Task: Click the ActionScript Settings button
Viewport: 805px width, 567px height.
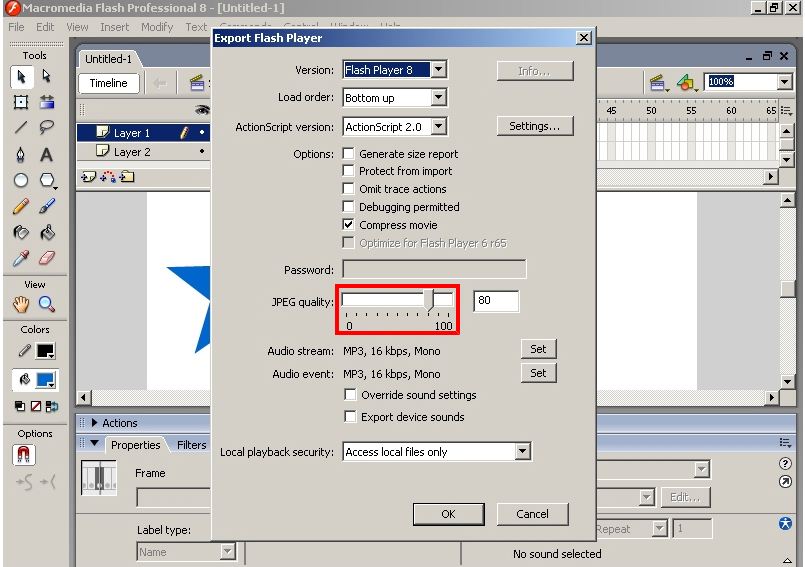Action: point(534,126)
